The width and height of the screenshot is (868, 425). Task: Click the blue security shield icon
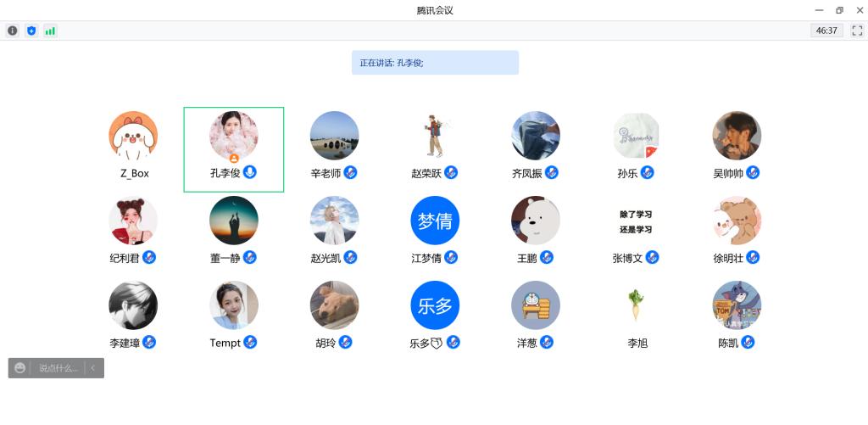pos(31,31)
